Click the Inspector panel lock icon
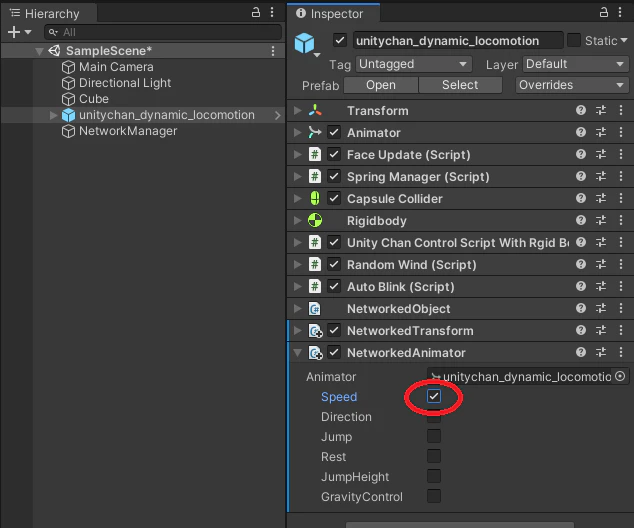The width and height of the screenshot is (634, 528). click(x=604, y=12)
